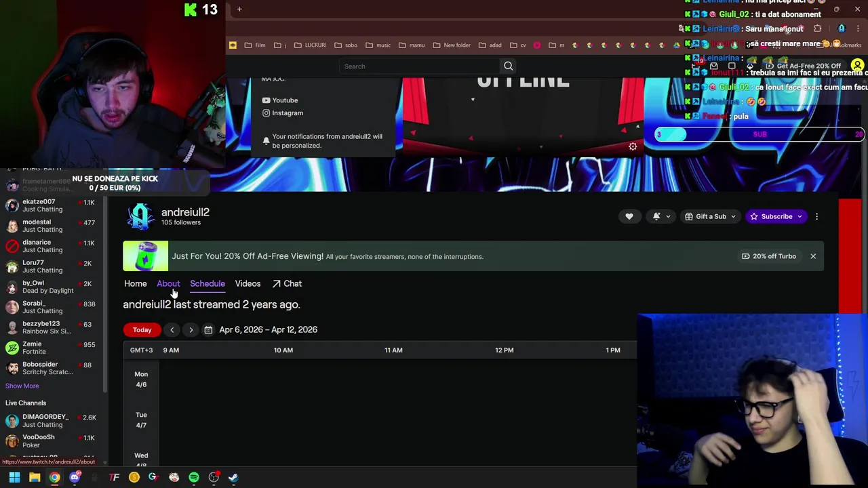Viewport: 868px width, 488px height.
Task: Click the Today button in schedule
Action: click(142, 329)
